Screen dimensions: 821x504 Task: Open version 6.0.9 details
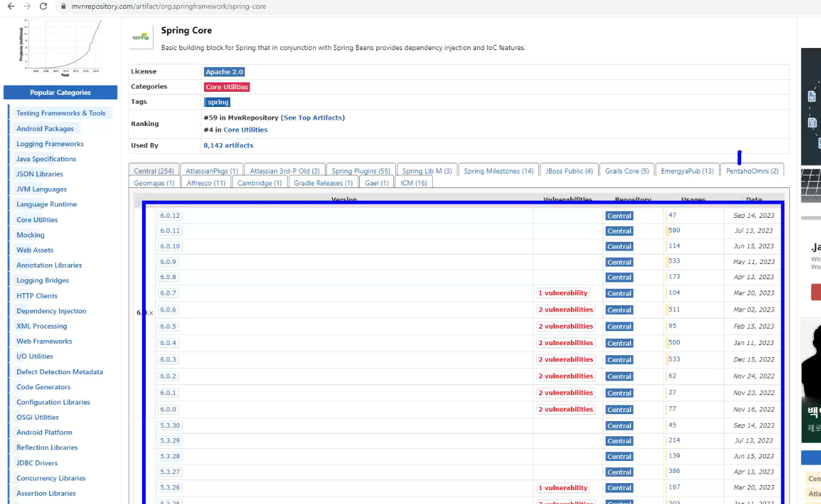[169, 262]
